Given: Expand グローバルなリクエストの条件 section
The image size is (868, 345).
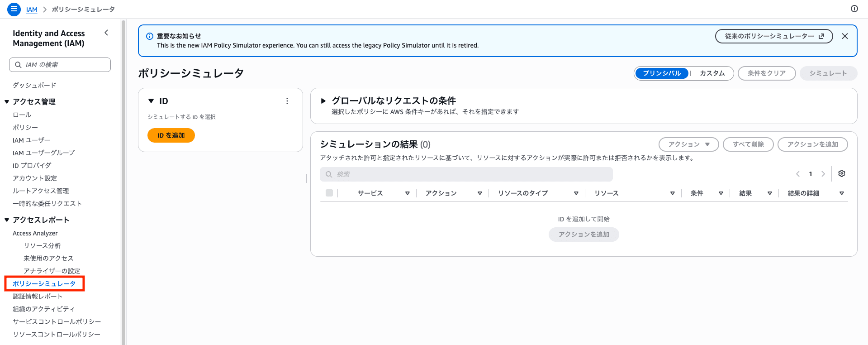Looking at the screenshot, I should point(323,101).
